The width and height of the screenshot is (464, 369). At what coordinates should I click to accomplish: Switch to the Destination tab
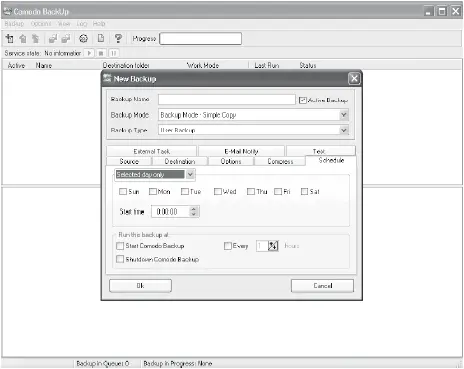[180, 161]
